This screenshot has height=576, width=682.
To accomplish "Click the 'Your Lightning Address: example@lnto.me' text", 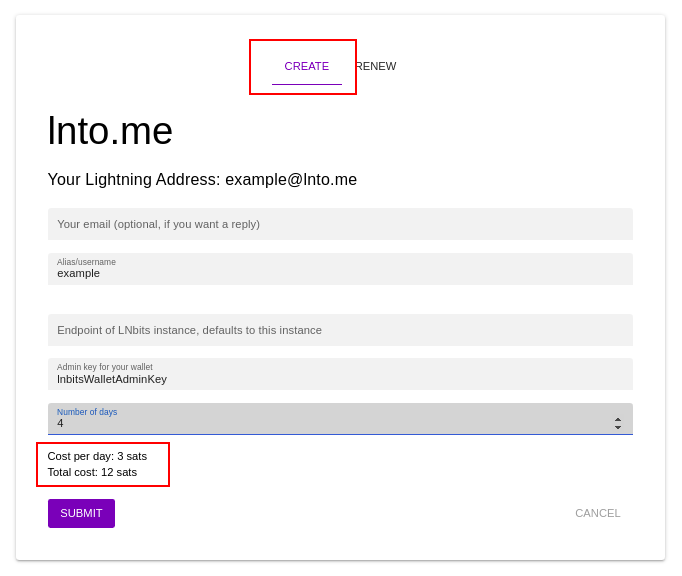I will coord(202,179).
